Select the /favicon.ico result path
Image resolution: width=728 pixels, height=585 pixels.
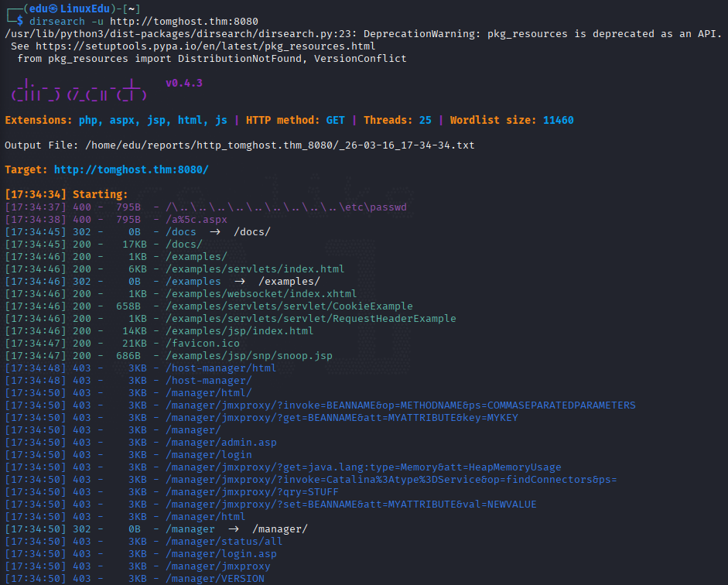tap(203, 343)
